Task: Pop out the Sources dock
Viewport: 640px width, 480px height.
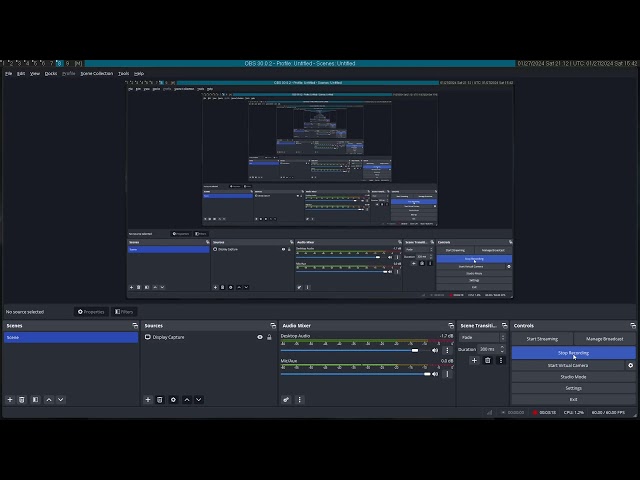Action: tap(273, 326)
